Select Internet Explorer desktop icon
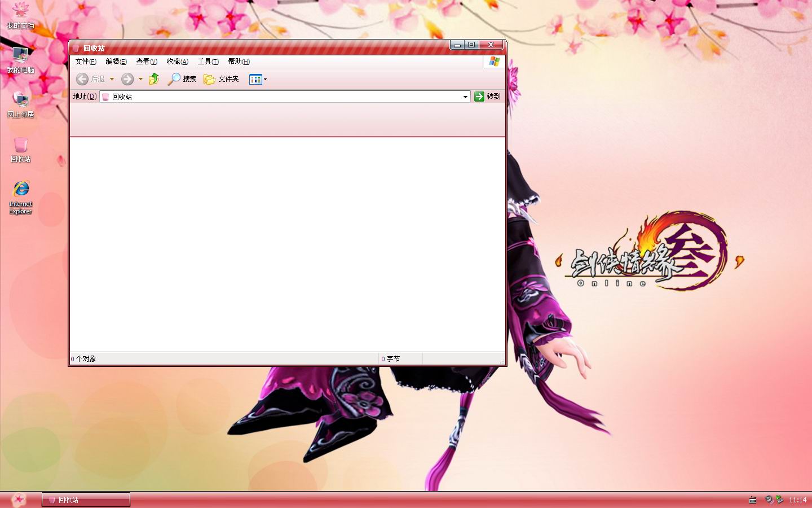The height and width of the screenshot is (508, 812). coord(21,198)
